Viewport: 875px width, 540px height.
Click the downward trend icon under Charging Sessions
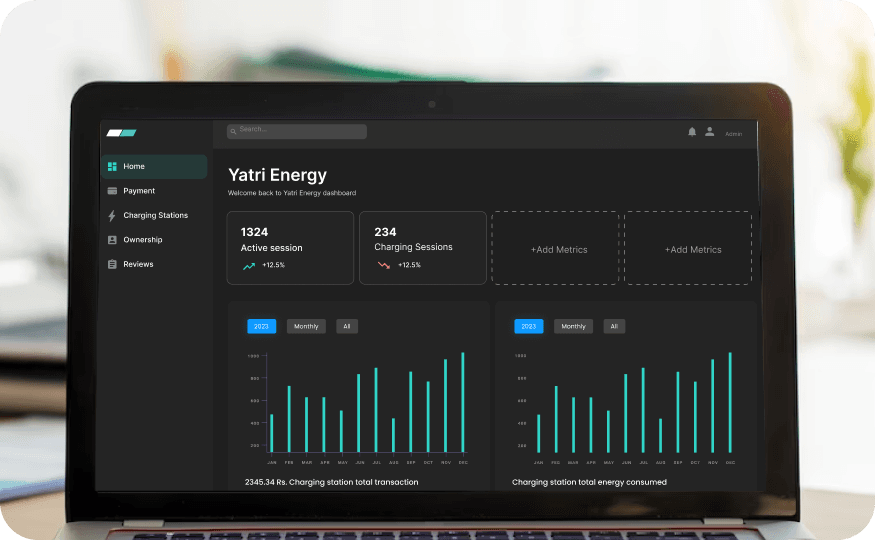click(383, 265)
